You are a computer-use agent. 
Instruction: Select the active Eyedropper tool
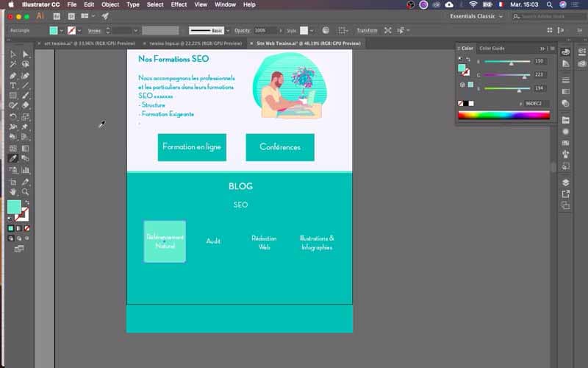click(13, 158)
